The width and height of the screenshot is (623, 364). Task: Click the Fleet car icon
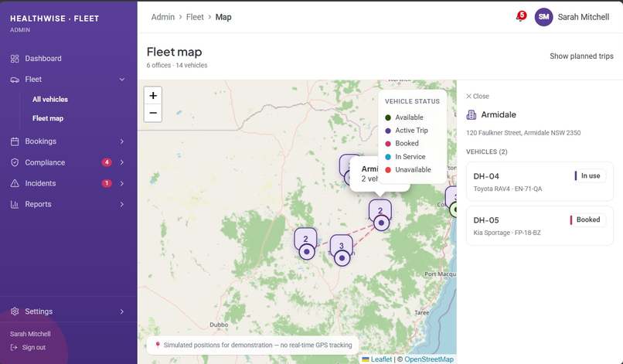[x=15, y=80]
